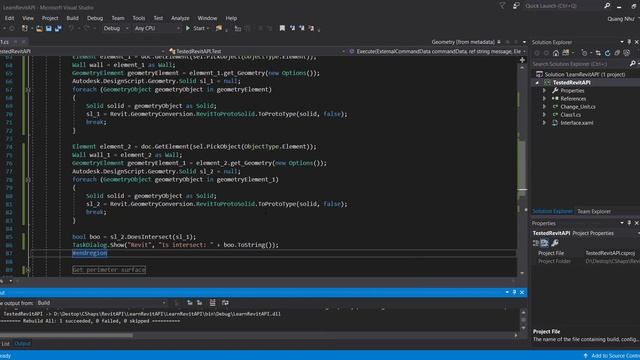Click the Home icon in Solution Explorer

click(x=556, y=53)
